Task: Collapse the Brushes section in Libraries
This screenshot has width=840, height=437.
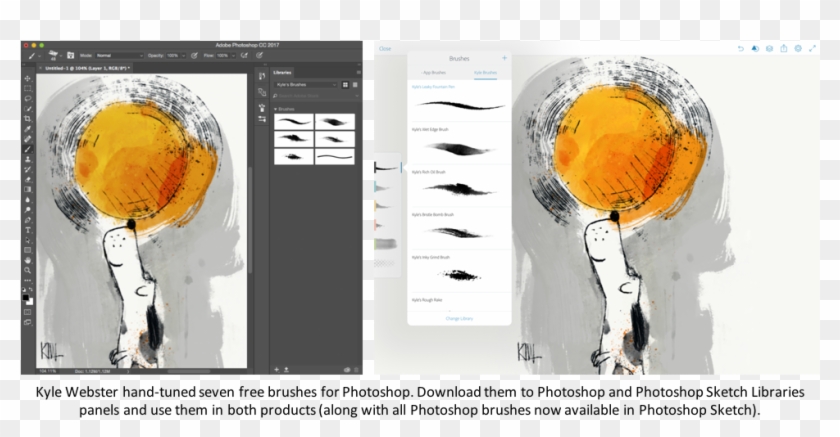Action: [275, 109]
